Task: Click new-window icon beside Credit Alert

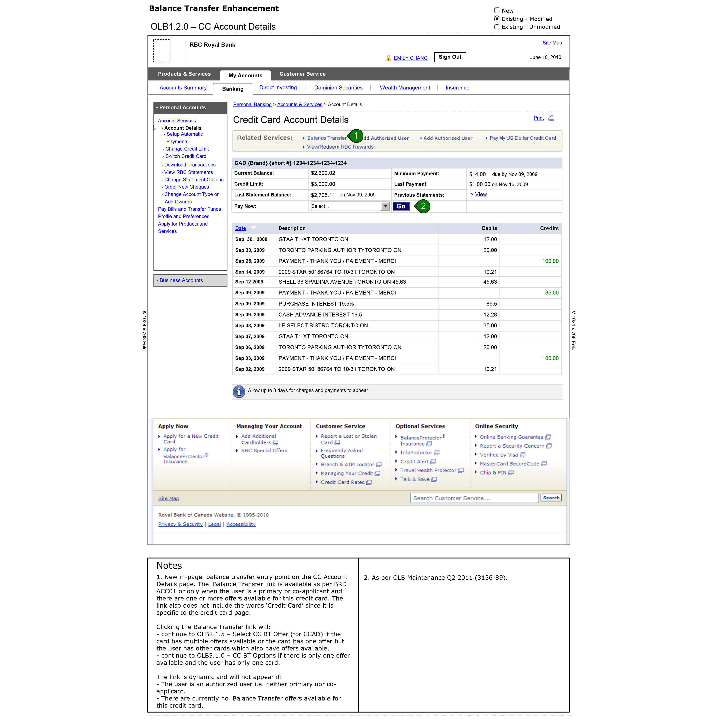Action: (433, 462)
